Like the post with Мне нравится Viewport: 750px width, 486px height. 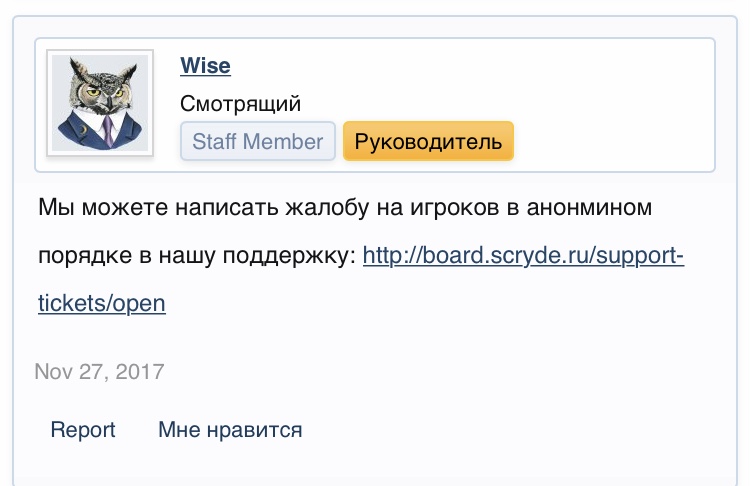230,430
